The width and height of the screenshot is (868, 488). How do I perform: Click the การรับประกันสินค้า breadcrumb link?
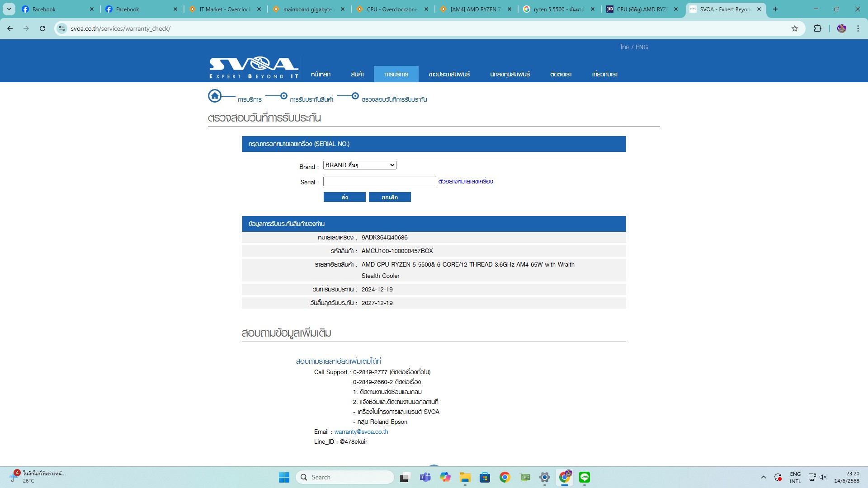click(311, 99)
